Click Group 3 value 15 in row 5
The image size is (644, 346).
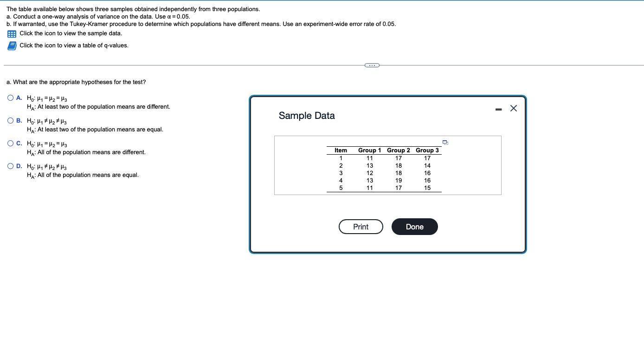pos(427,188)
